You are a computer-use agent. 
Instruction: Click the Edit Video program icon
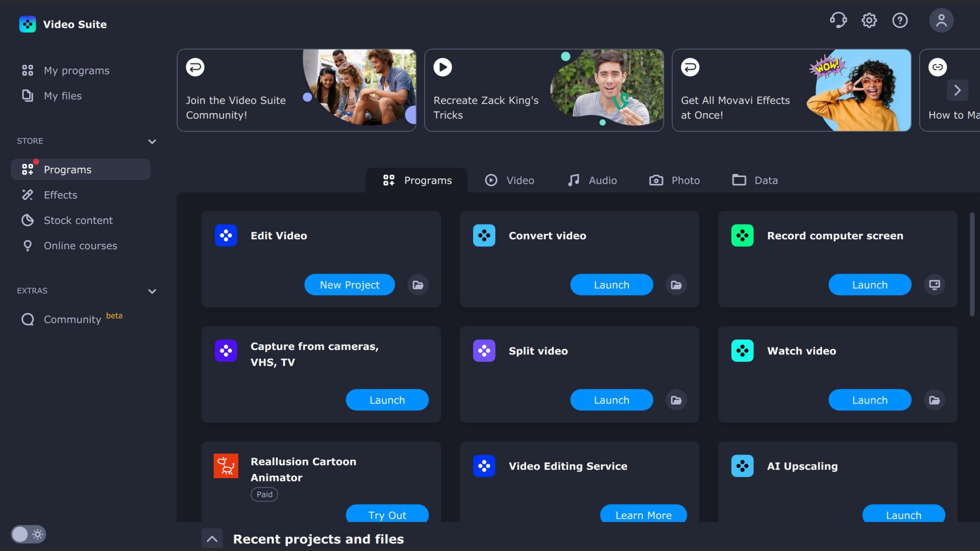click(x=226, y=236)
